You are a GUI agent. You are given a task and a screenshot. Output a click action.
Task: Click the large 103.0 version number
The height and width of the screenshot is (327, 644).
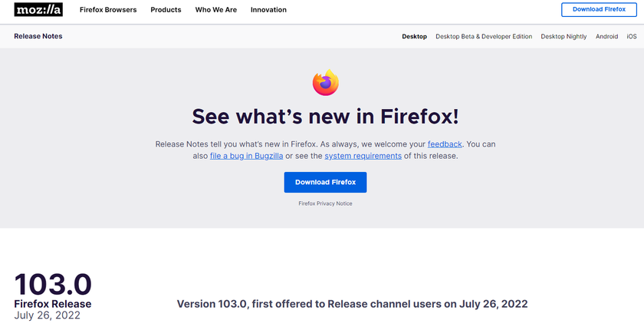(x=53, y=284)
